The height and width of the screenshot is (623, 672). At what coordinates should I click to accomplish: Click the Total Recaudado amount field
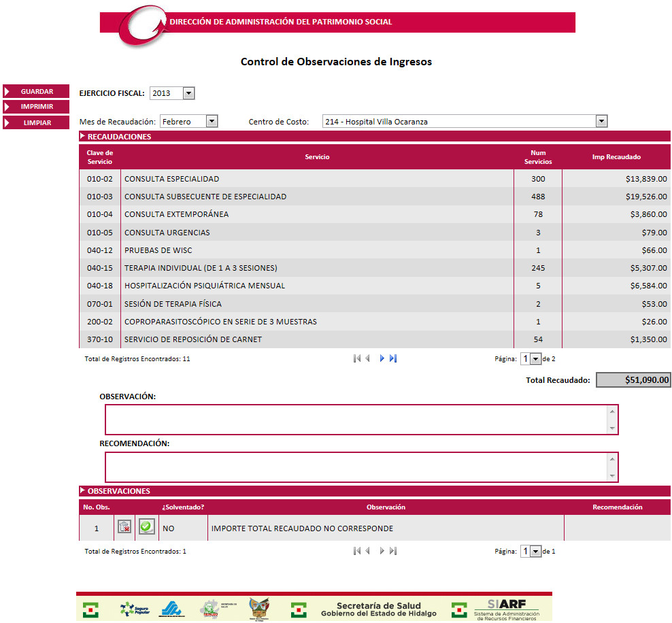point(633,380)
